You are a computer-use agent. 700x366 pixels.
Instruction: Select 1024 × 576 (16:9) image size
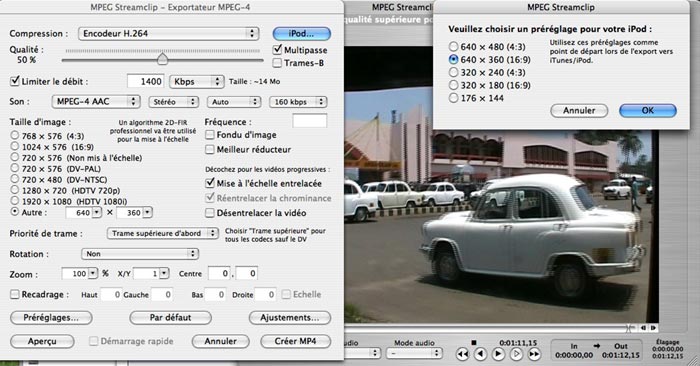tap(15, 146)
